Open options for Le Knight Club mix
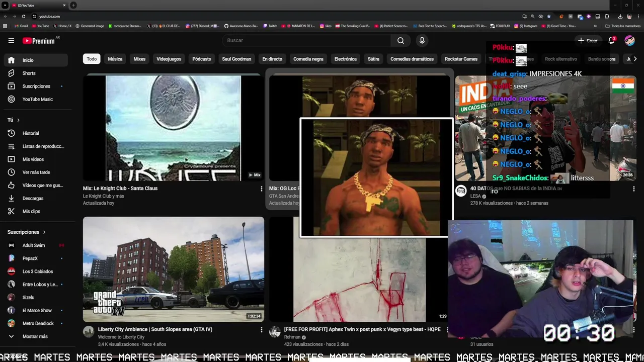Image resolution: width=644 pixels, height=362 pixels. pos(261,189)
